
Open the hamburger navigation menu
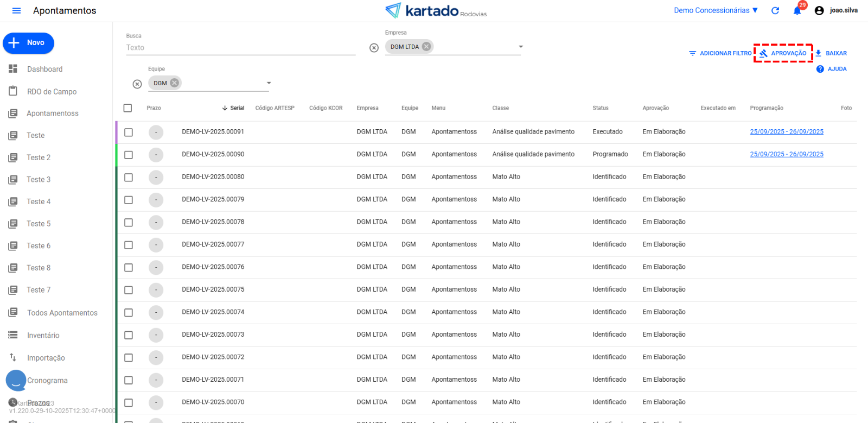click(x=16, y=11)
